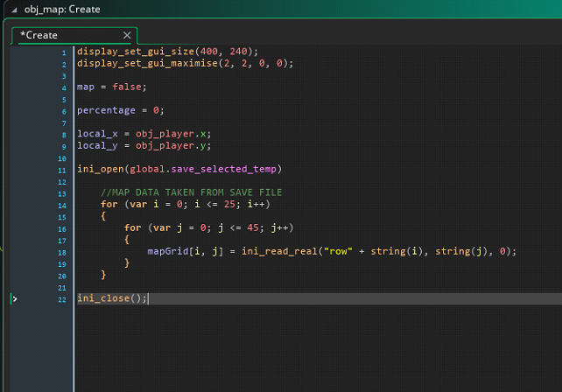
Task: Click the local_x assignment line
Action: click(x=144, y=134)
